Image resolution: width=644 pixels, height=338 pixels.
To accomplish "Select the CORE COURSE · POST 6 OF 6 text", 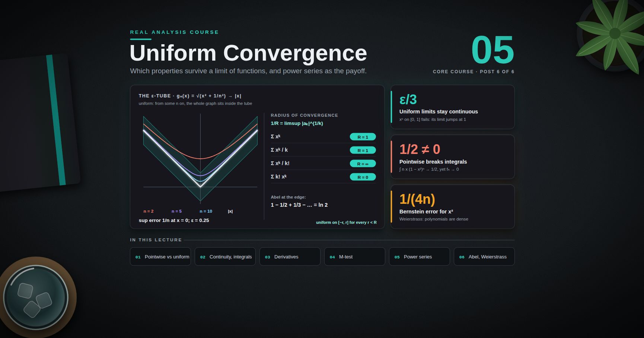I will coord(474,72).
